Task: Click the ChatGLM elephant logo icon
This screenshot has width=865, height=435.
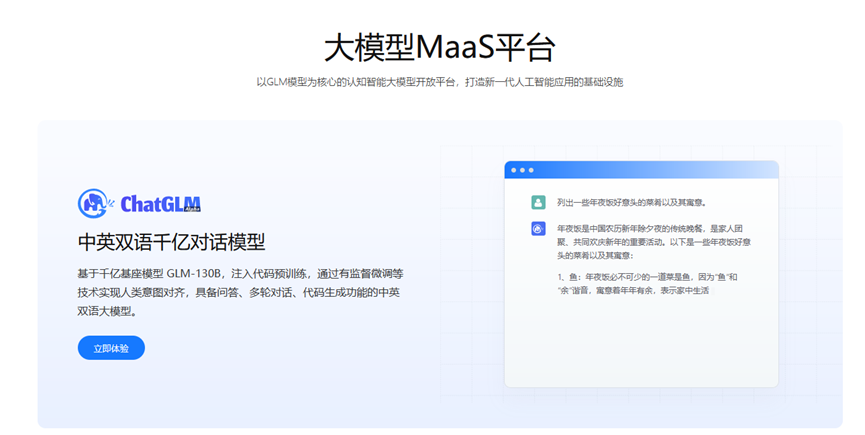Action: [x=95, y=203]
